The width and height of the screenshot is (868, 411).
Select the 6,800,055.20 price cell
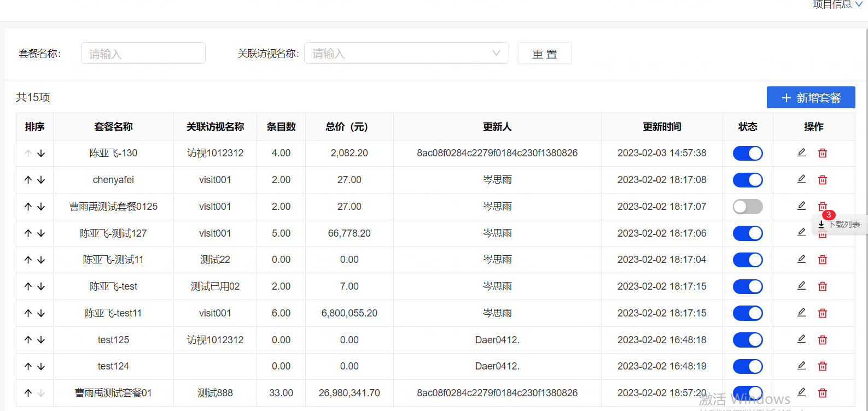coord(349,313)
